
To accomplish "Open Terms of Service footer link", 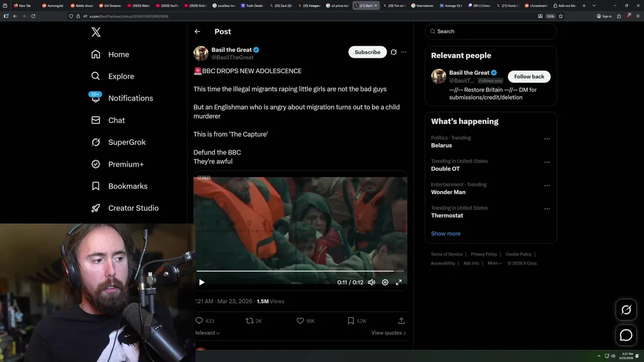I will (x=446, y=254).
